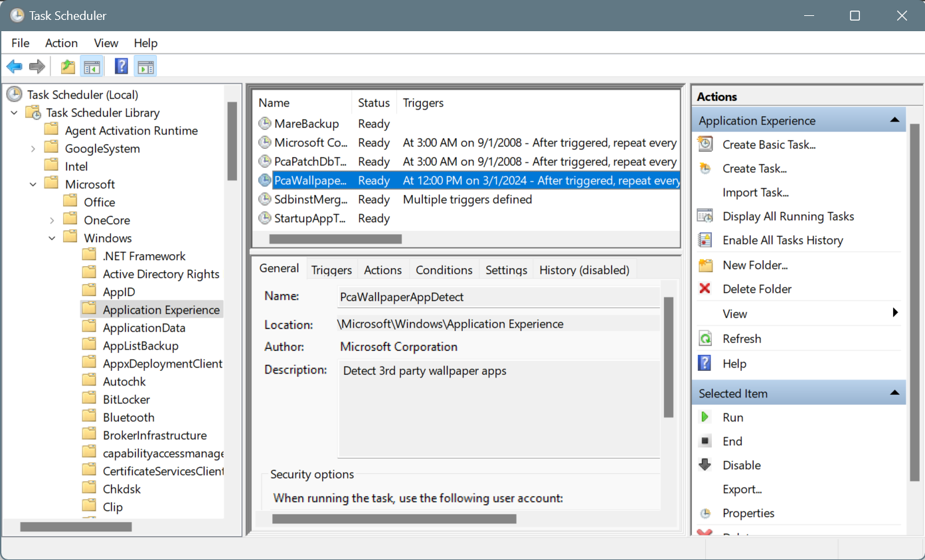This screenshot has width=925, height=560.
Task: Expand the GoogleSystem folder node
Action: coord(33,149)
